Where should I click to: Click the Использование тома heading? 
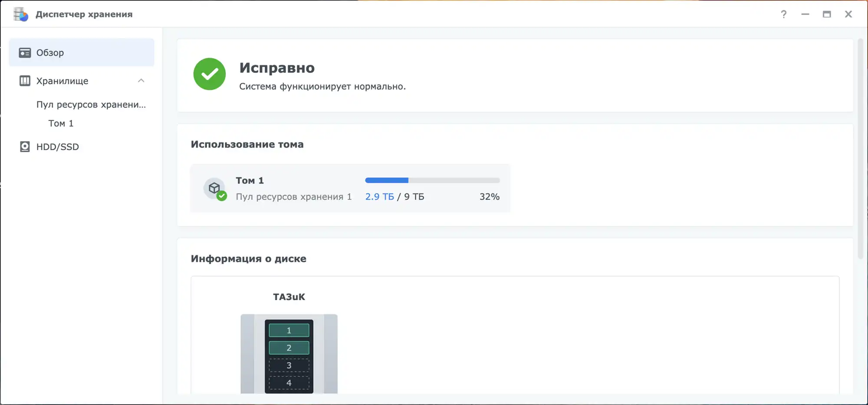point(247,144)
